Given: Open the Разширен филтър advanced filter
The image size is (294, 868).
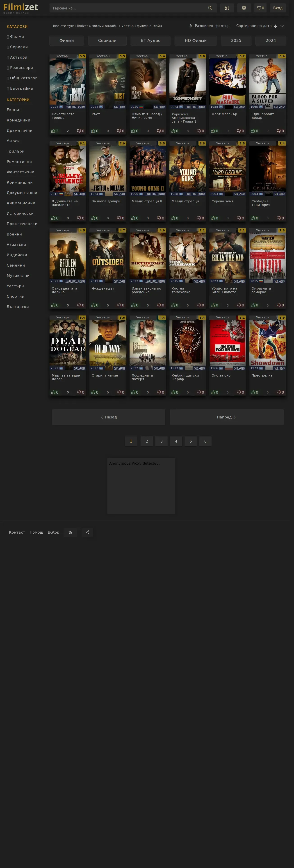Looking at the screenshot, I should pyautogui.click(x=209, y=26).
